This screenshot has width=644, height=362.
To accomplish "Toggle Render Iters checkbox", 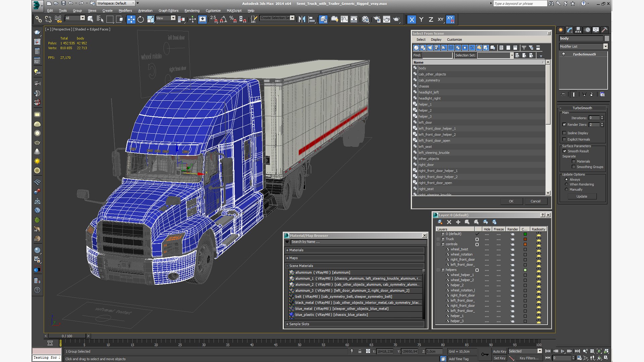I will tap(565, 125).
